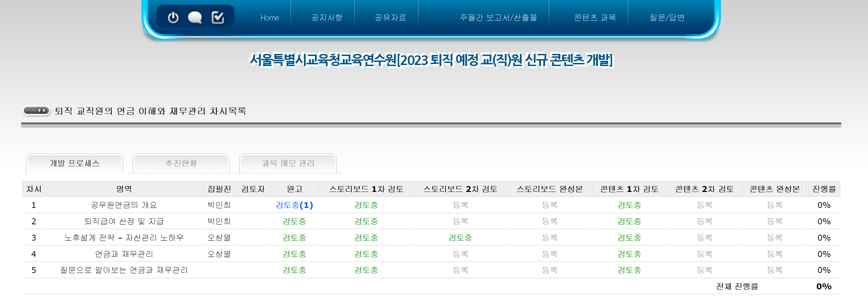Click the 진행률 column header
Image resolution: width=868 pixels, height=298 pixels.
pyautogui.click(x=824, y=189)
